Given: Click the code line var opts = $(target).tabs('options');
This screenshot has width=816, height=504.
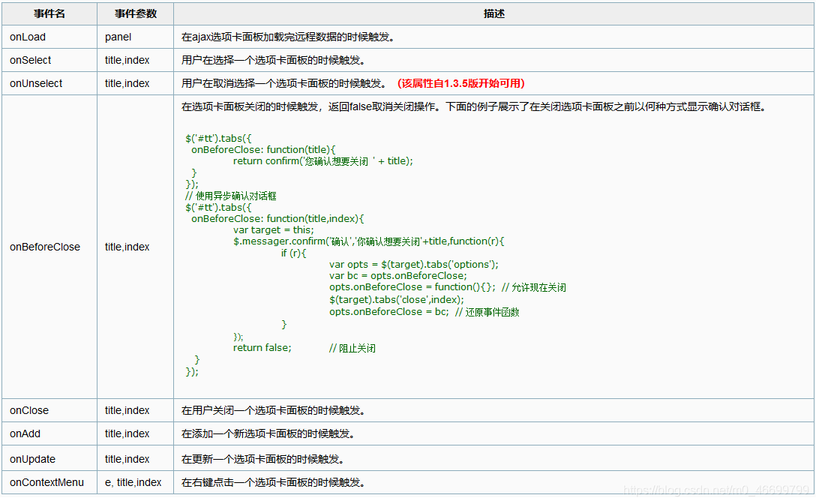Looking at the screenshot, I should [414, 265].
